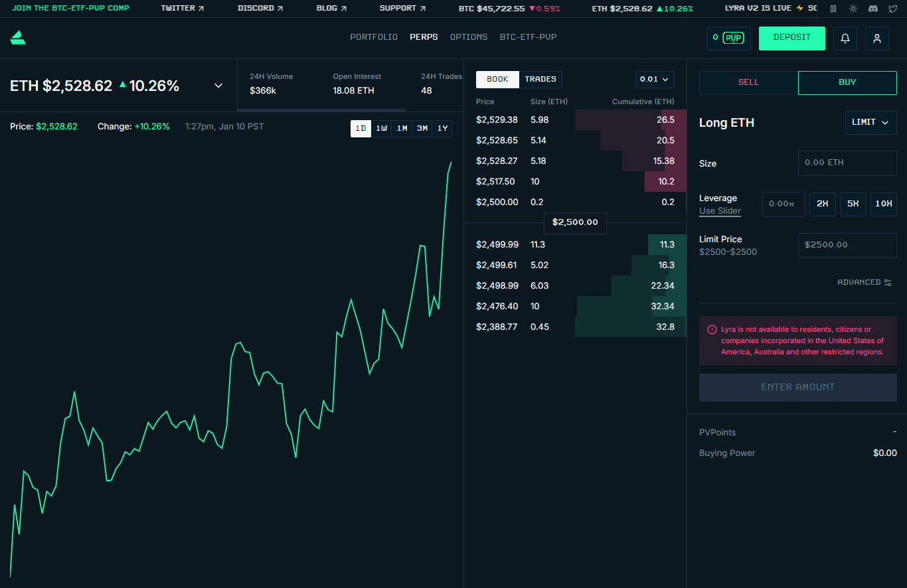
Task: Open the DISCORD link in banner
Action: point(260,9)
